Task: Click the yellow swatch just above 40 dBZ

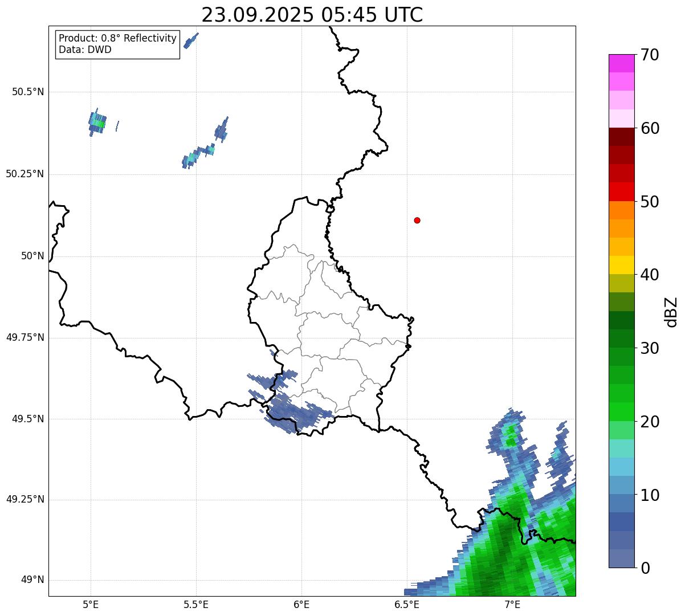Action: point(621,265)
